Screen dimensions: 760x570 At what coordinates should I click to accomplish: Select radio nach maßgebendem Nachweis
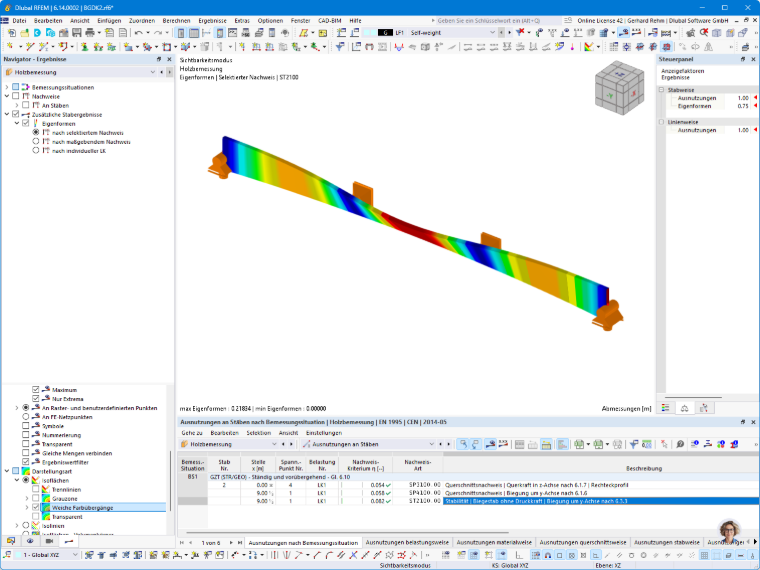(36, 142)
